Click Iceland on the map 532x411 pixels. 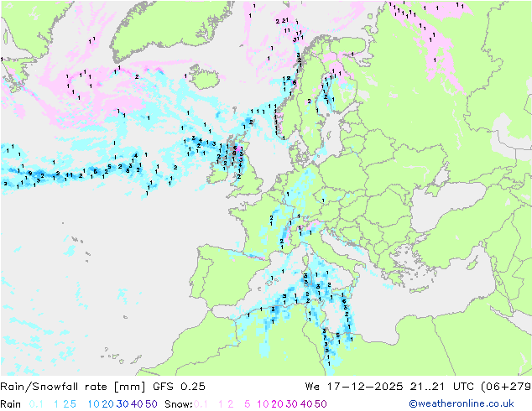tap(205, 77)
